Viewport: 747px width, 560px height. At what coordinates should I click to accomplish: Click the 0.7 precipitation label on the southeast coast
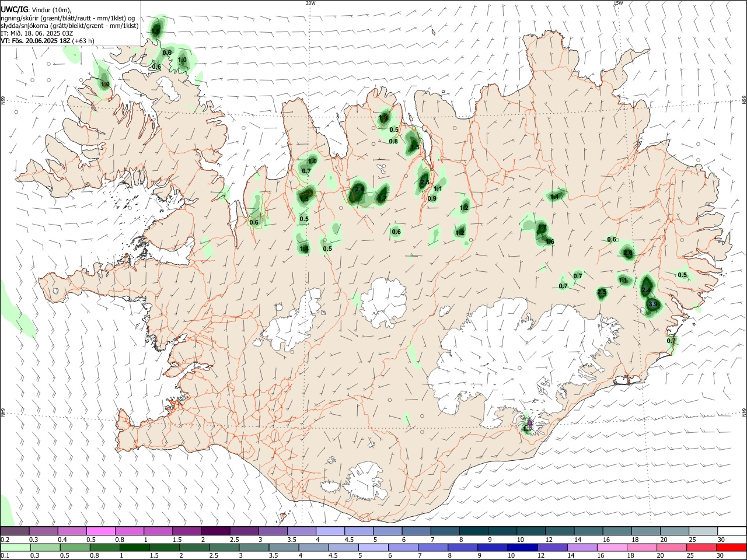(671, 341)
